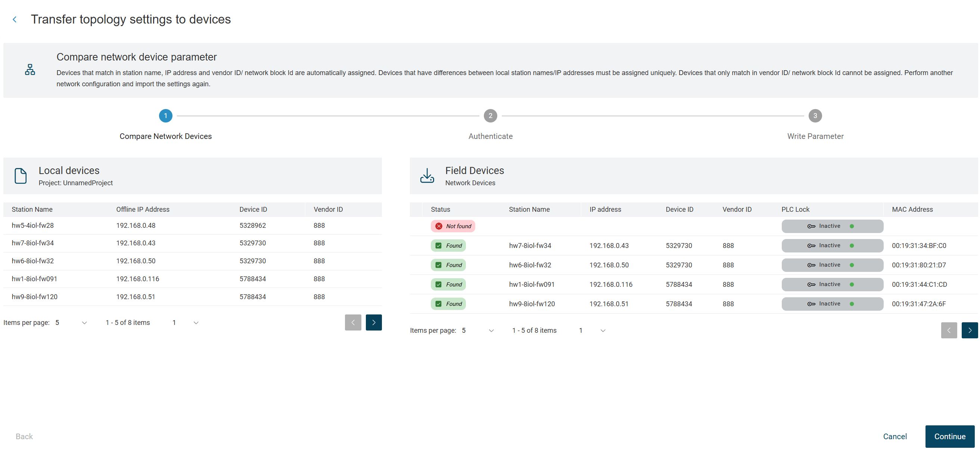Click the Continue button
This screenshot has width=980, height=453.
[949, 436]
